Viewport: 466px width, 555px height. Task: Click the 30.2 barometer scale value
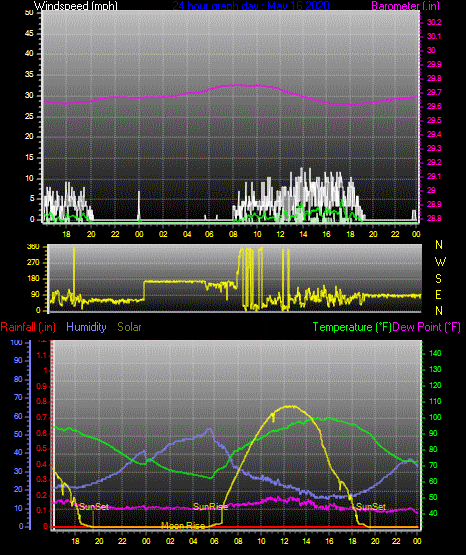point(434,22)
